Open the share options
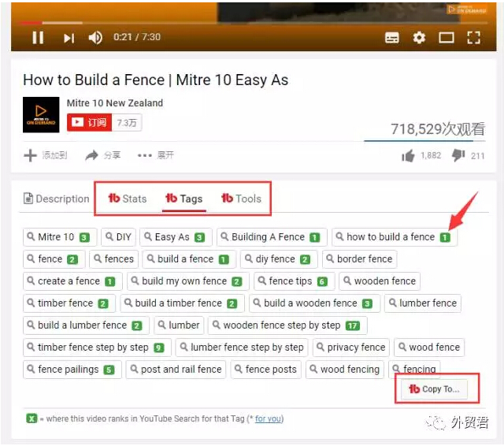The height and width of the screenshot is (446, 504). [102, 155]
